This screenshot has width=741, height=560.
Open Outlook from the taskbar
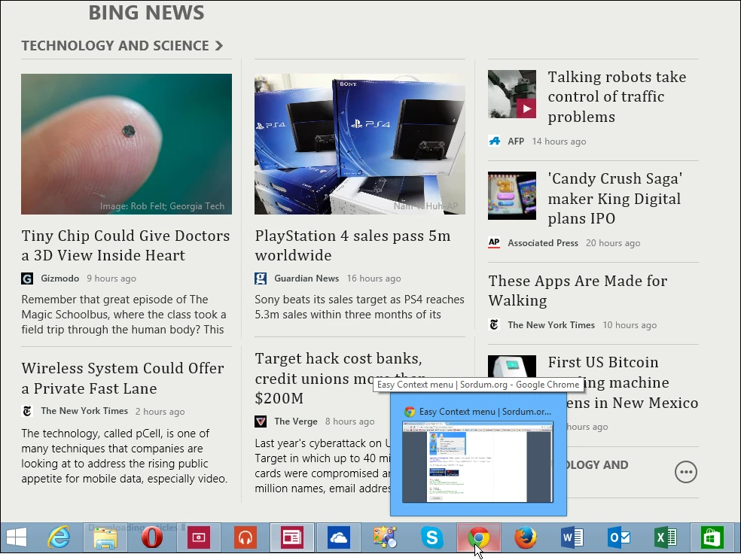[x=618, y=537]
